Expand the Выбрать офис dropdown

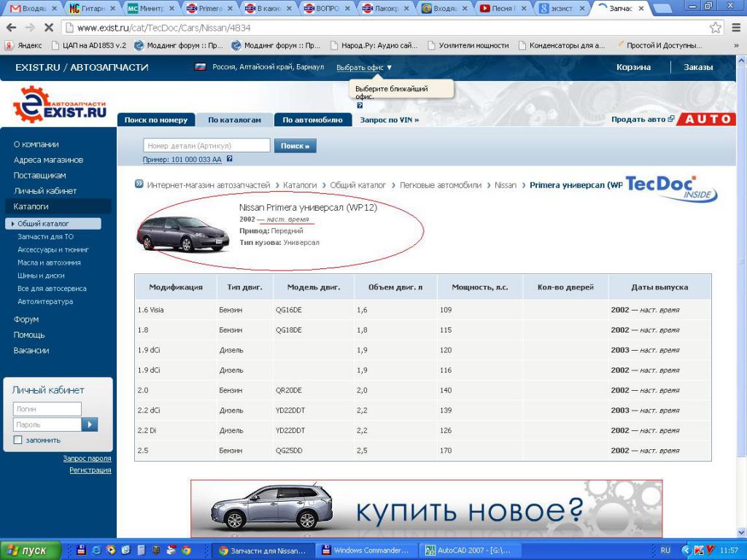(364, 68)
